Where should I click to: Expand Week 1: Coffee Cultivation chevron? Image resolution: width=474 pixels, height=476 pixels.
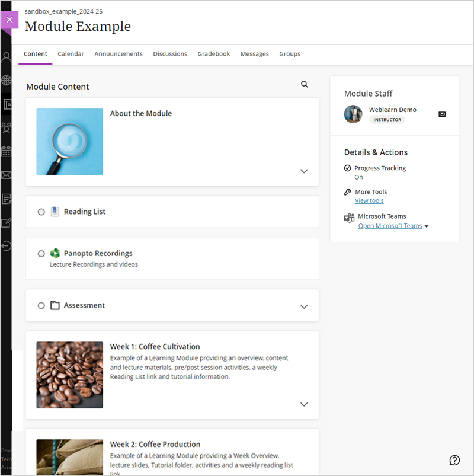304,404
